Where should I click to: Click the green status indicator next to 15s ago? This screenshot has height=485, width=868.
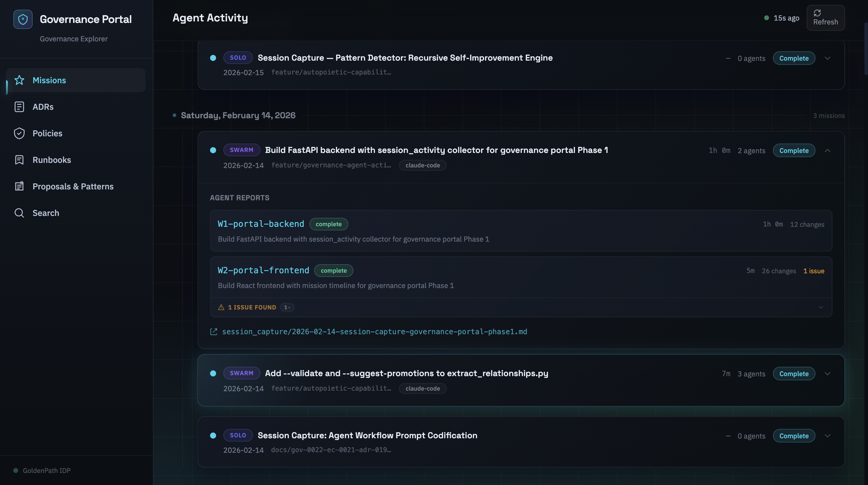pyautogui.click(x=767, y=18)
